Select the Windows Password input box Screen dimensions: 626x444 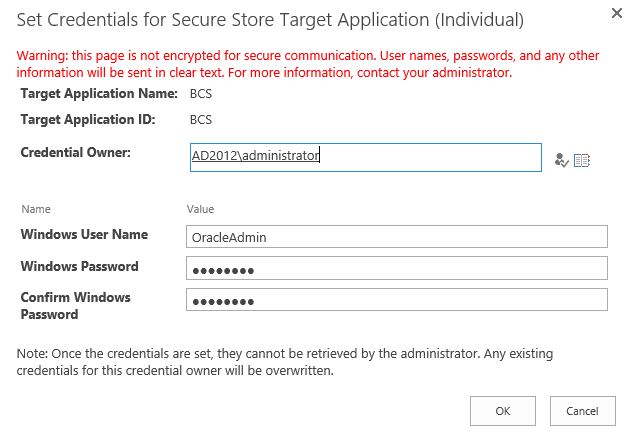coord(397,268)
